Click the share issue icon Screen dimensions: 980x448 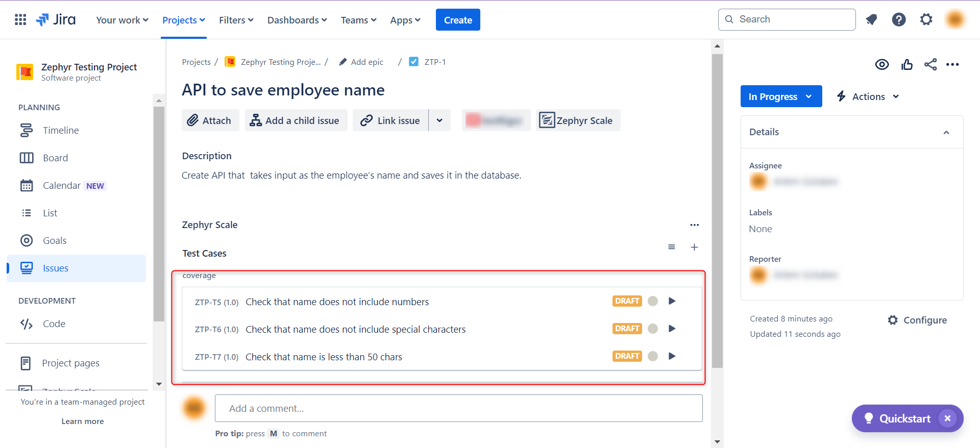pos(930,64)
